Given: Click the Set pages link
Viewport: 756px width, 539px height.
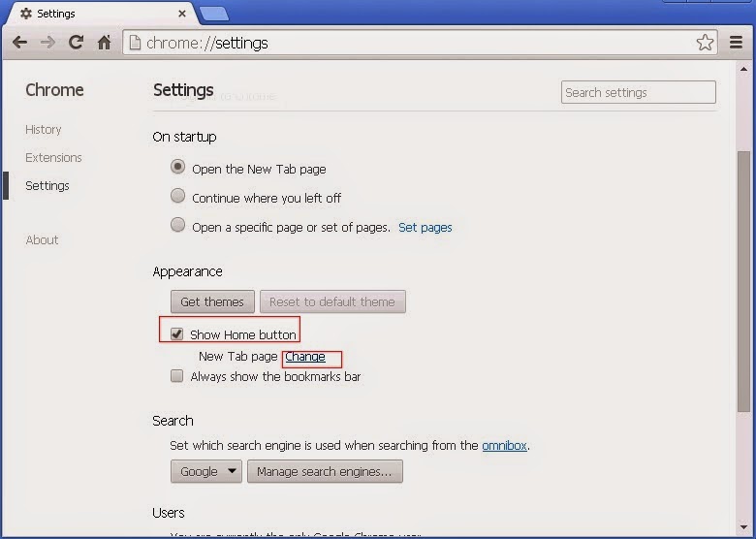Looking at the screenshot, I should [425, 227].
